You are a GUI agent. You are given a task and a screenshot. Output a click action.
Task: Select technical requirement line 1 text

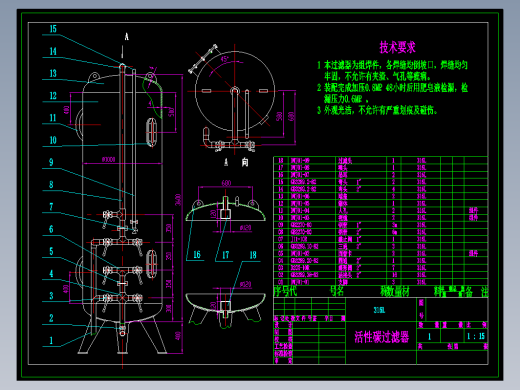click(x=392, y=70)
